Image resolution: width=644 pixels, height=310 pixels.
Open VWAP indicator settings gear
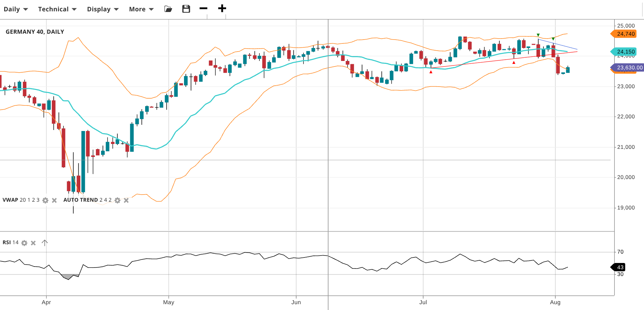[x=46, y=200]
